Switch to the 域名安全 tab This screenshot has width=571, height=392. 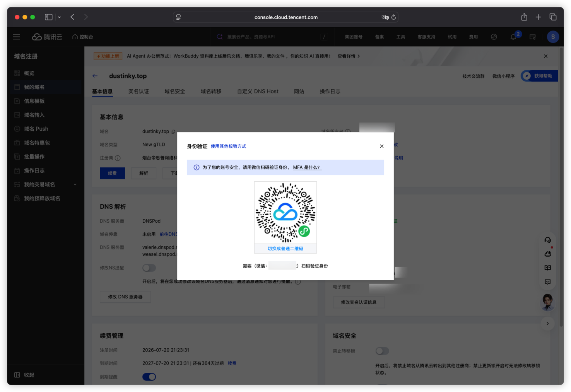tap(175, 91)
